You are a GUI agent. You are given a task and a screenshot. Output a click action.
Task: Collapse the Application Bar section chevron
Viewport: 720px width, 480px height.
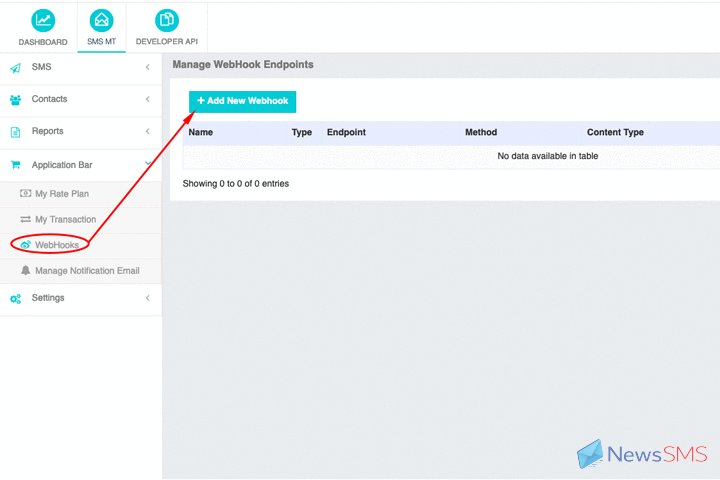(x=147, y=165)
